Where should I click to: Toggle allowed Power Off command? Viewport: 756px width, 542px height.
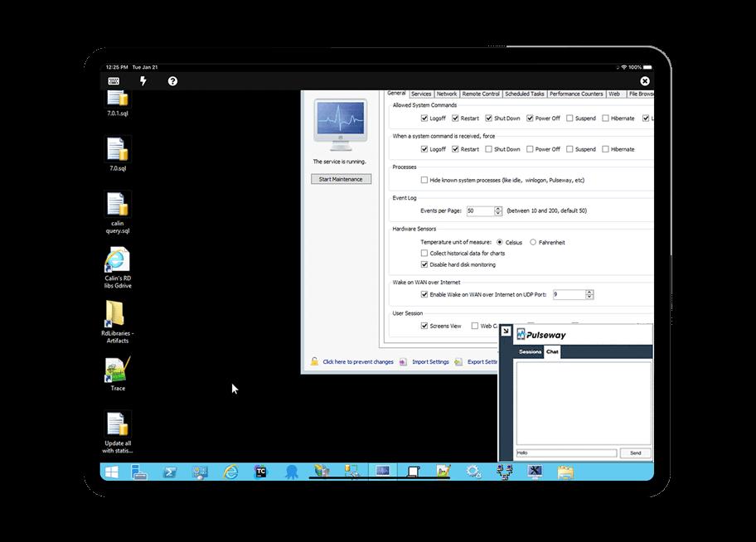coord(530,119)
